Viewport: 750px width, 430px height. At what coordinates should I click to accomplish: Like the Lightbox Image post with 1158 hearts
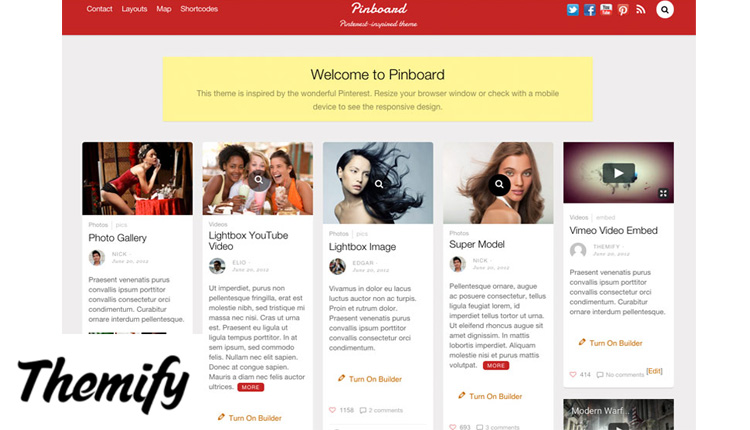point(332,410)
